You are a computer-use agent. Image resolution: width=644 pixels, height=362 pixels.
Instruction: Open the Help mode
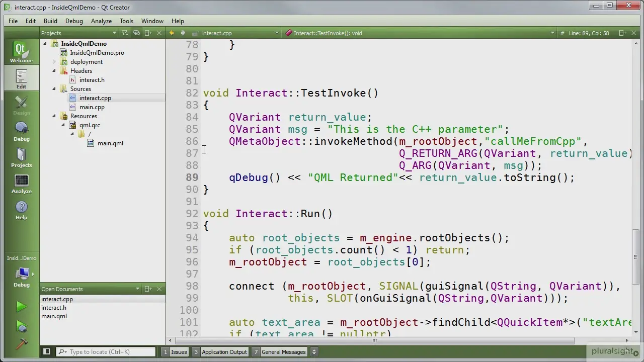(21, 210)
